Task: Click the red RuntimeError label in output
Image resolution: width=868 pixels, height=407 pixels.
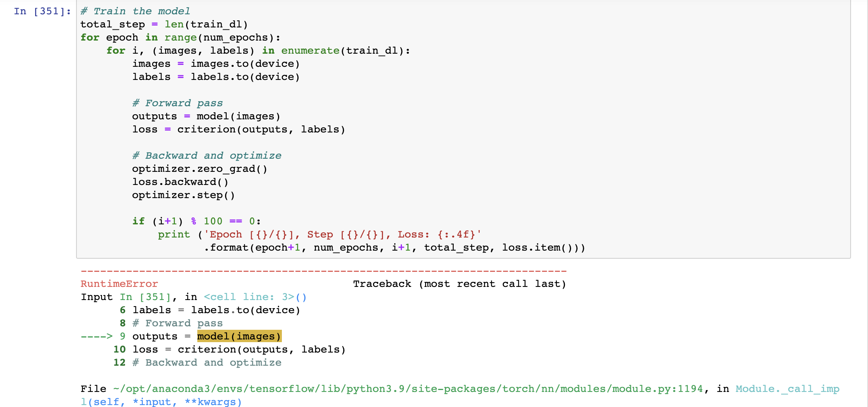Action: [x=119, y=284]
